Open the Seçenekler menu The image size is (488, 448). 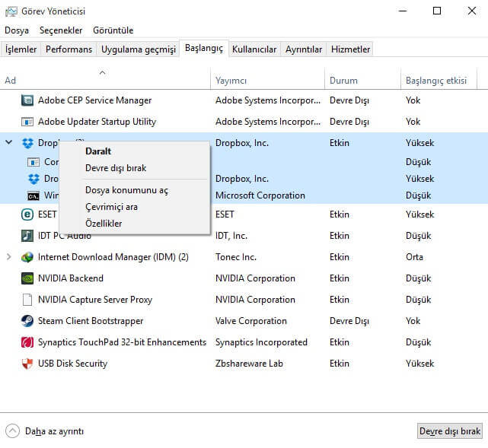(x=61, y=30)
